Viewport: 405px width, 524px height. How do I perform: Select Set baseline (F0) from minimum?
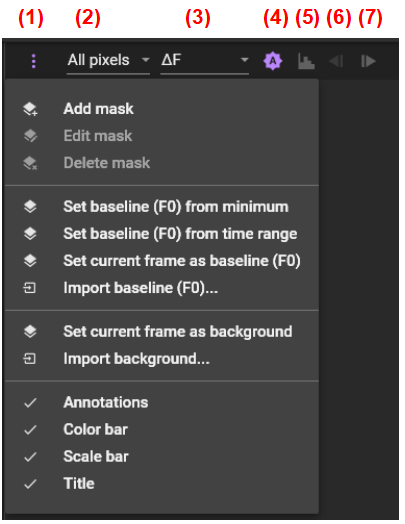coord(162,207)
